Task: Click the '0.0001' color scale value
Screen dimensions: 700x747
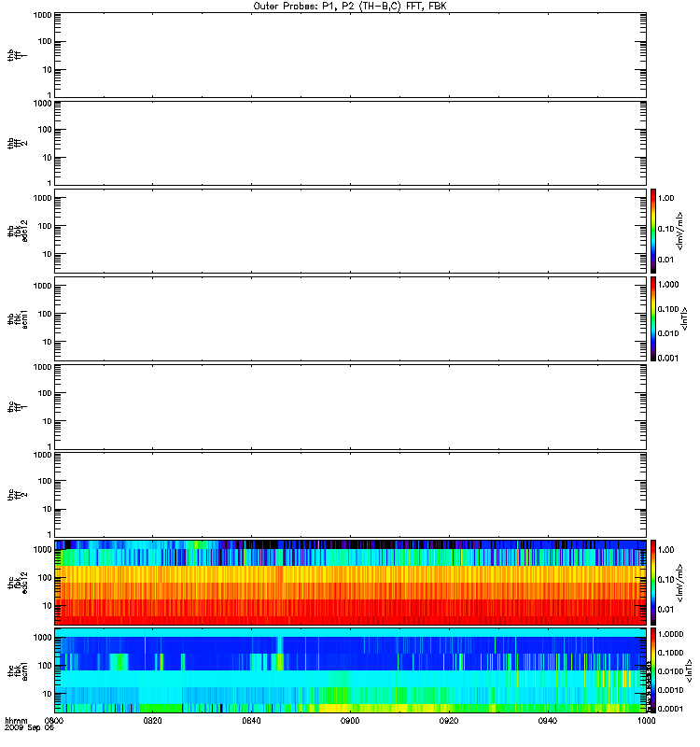Action: pos(670,709)
